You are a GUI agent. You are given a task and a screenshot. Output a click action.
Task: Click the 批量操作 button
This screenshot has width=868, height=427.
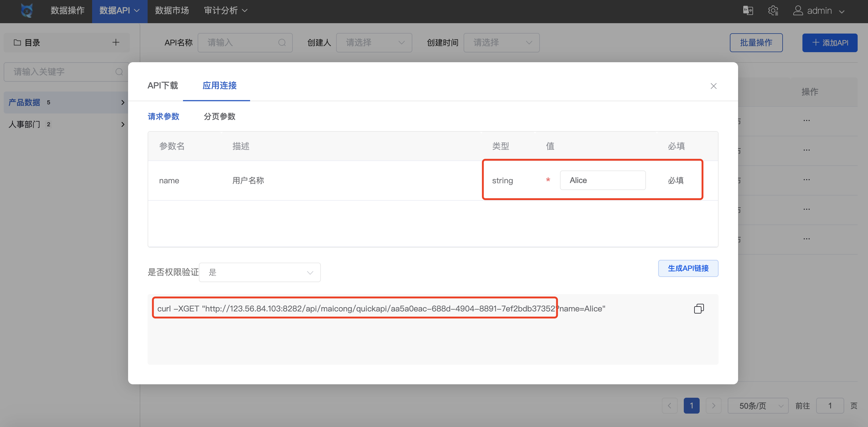756,43
